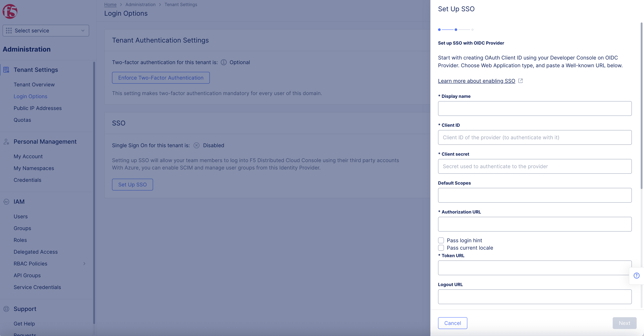Open Credentials page
Screen dimensions: 644x336
click(x=27, y=180)
